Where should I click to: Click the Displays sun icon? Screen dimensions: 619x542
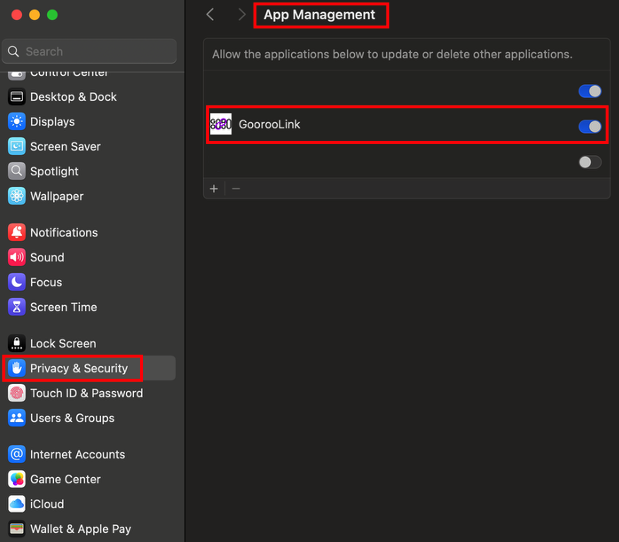pos(17,122)
